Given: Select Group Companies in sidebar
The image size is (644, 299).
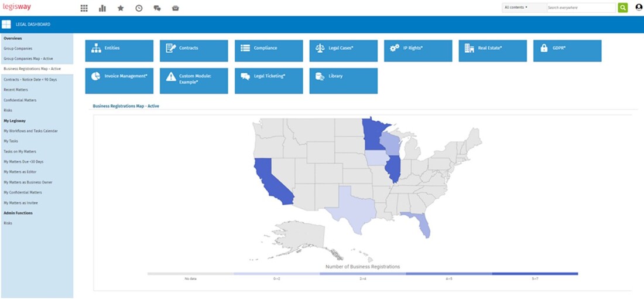Looking at the screenshot, I should coord(18,49).
